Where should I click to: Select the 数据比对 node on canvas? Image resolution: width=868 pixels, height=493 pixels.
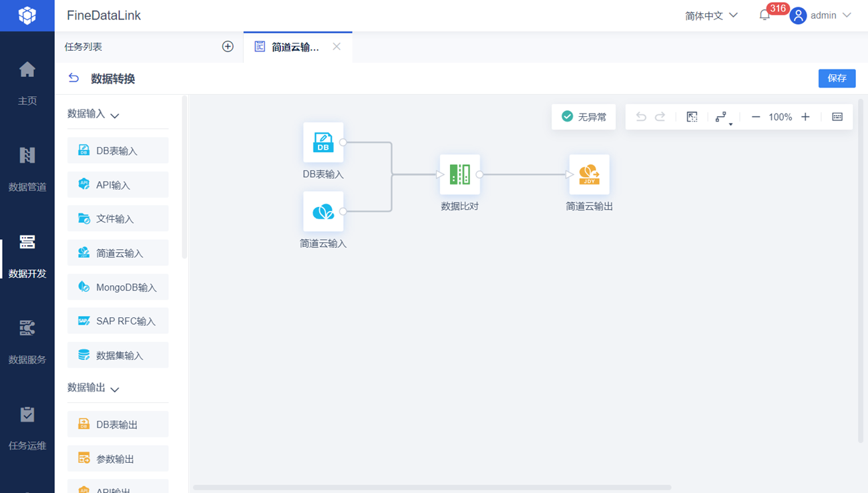point(460,174)
